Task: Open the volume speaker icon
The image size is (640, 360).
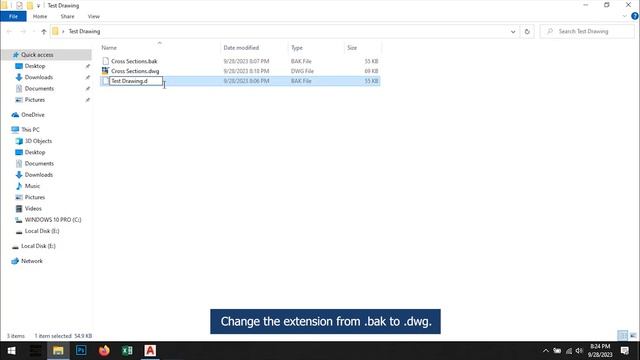Action: [x=579, y=351]
